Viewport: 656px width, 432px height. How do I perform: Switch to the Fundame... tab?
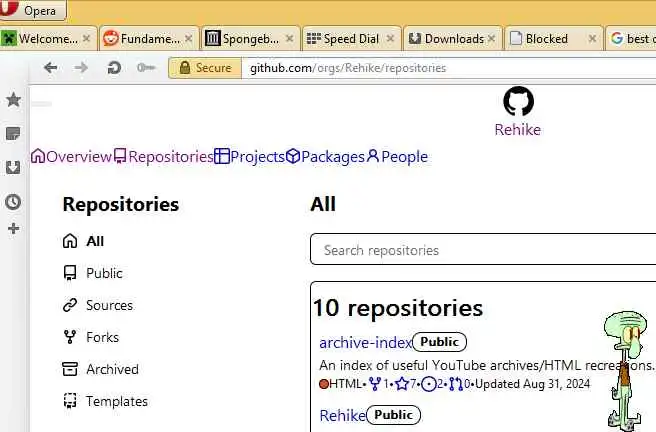coord(148,39)
